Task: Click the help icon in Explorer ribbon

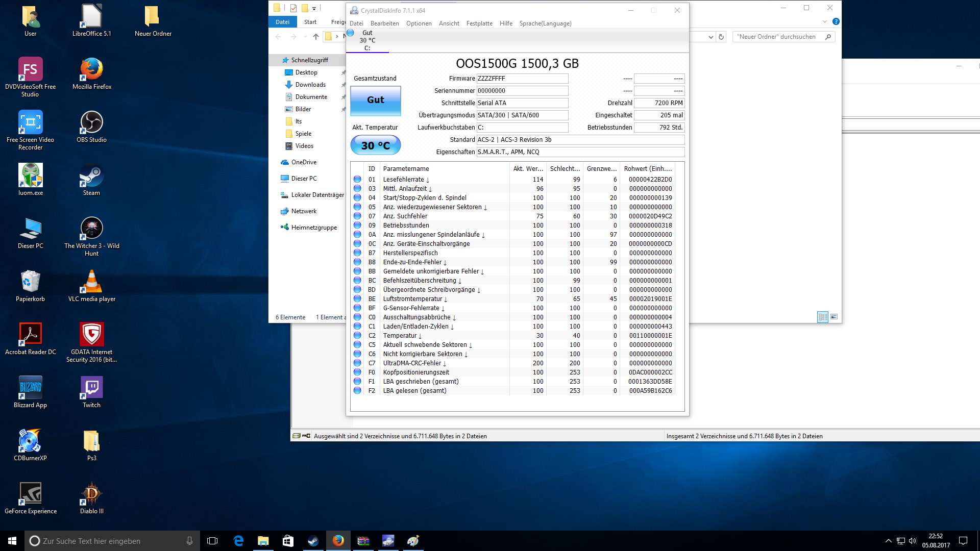Action: click(836, 21)
